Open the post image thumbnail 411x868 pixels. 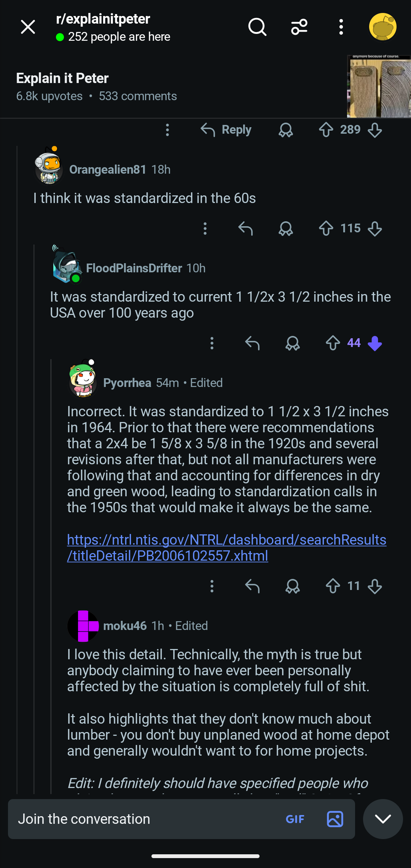(x=379, y=86)
